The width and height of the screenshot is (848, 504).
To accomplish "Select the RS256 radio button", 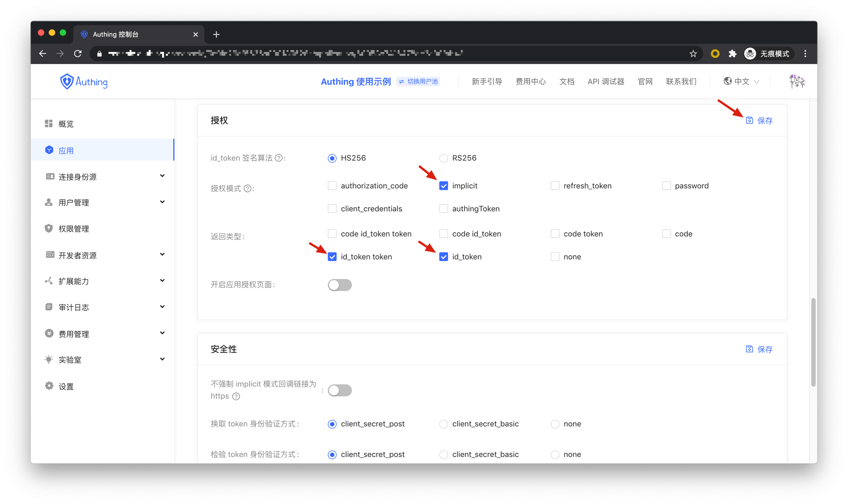I will tap(443, 158).
